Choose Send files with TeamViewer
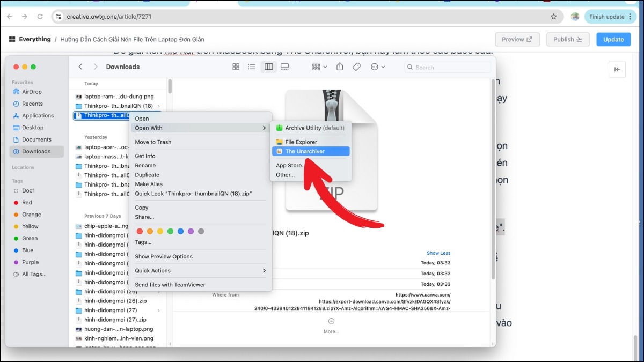Screen dimensions: 644x362 [x=201, y=285]
